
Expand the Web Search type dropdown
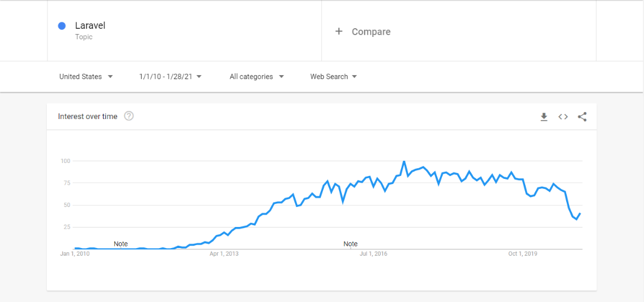pos(334,77)
